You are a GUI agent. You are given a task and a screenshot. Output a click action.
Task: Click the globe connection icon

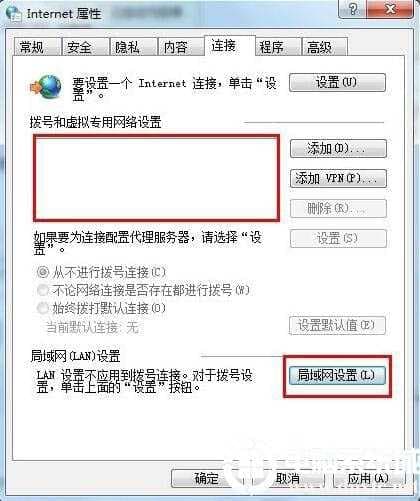tap(46, 86)
